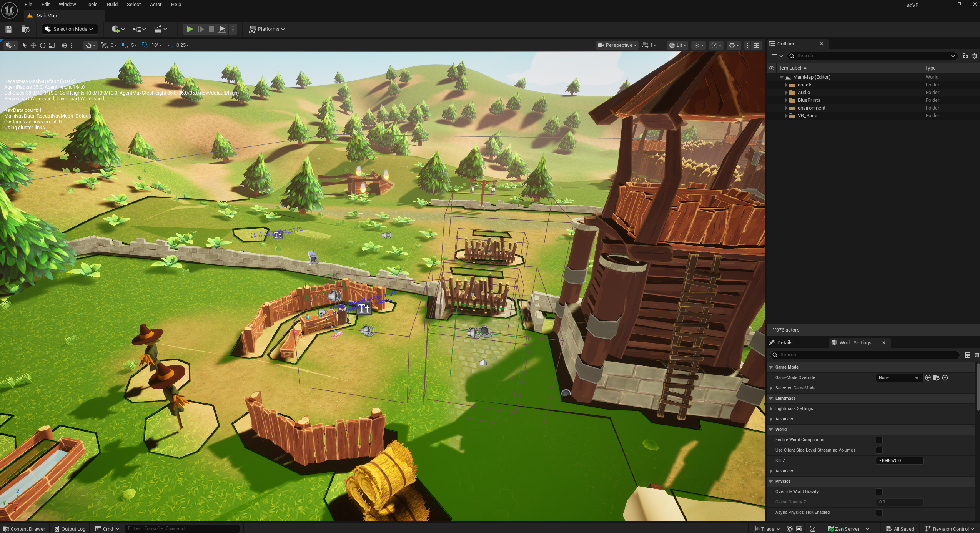
Task: Expand Lightmass Settings section
Action: [x=771, y=409]
